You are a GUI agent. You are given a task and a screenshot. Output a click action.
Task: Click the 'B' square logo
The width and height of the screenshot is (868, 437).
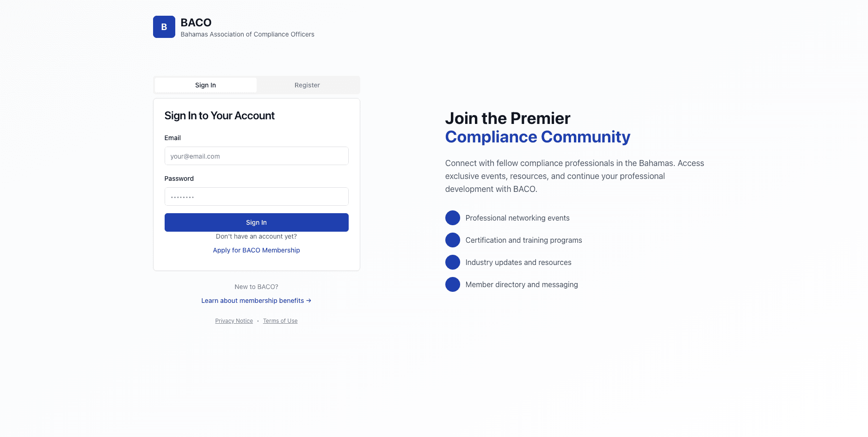click(x=164, y=26)
